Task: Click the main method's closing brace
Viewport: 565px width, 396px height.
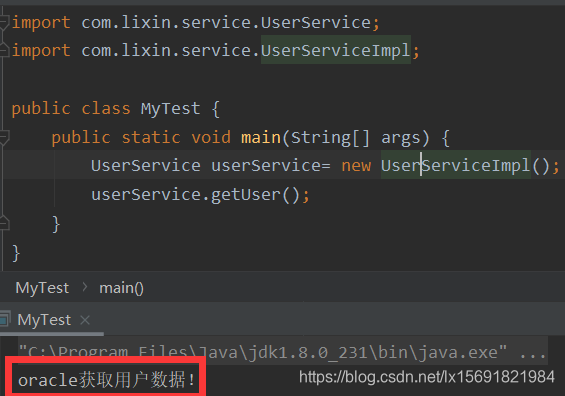Action: coord(56,224)
